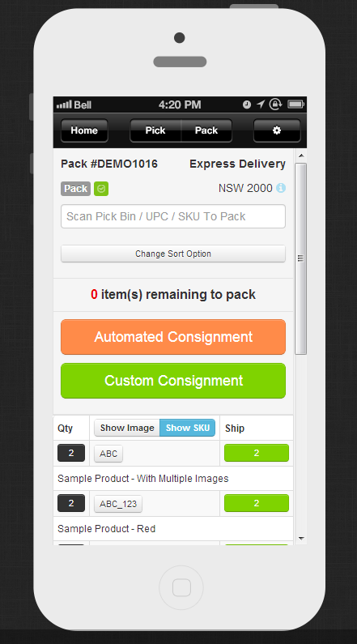Click the green check icon beside Pack
This screenshot has height=644, width=357.
coord(101,189)
